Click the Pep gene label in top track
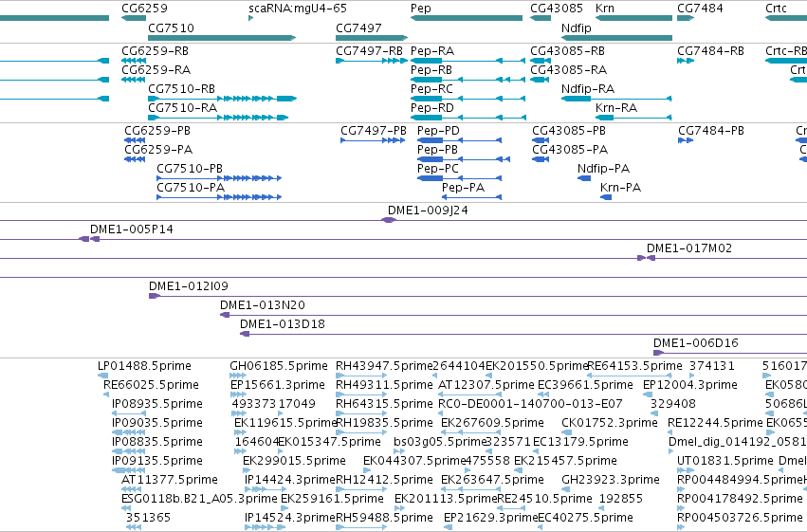Viewport: 807px width, 532px height. 420,9
